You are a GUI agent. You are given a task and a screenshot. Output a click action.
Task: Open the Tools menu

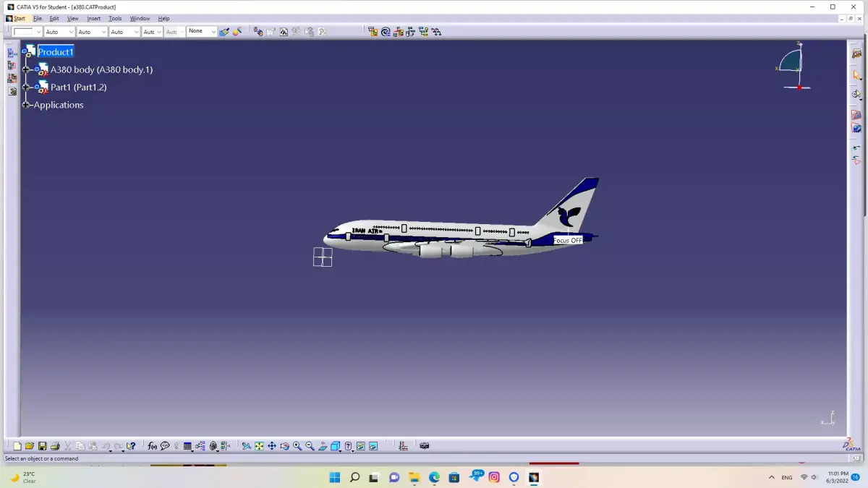point(115,19)
